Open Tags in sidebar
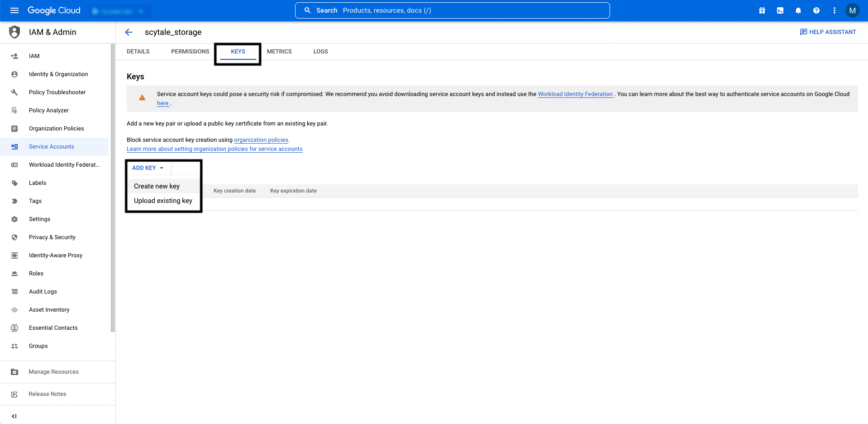 (35, 201)
